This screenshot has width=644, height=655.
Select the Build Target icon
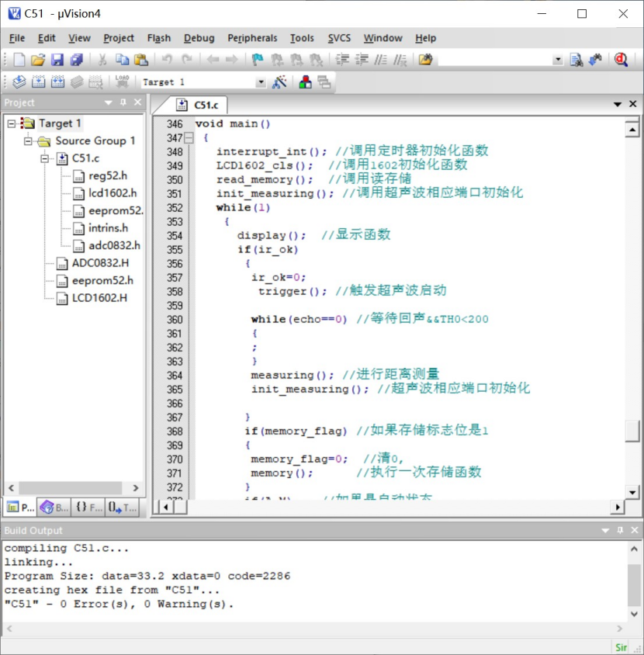(x=37, y=81)
